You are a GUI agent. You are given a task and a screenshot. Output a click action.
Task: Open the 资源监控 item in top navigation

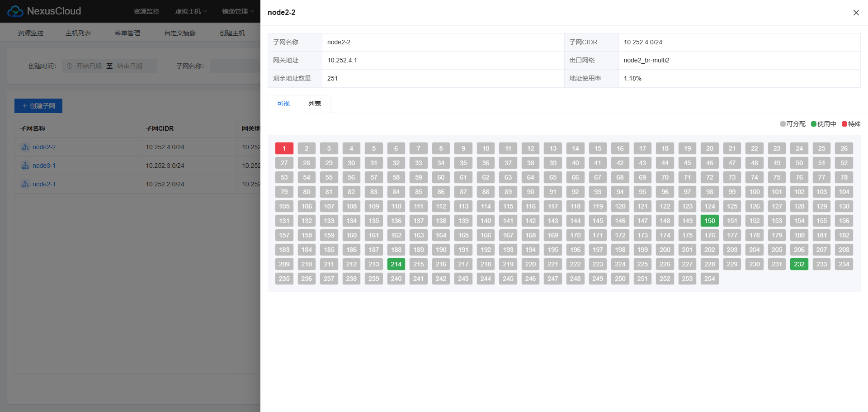[x=146, y=11]
